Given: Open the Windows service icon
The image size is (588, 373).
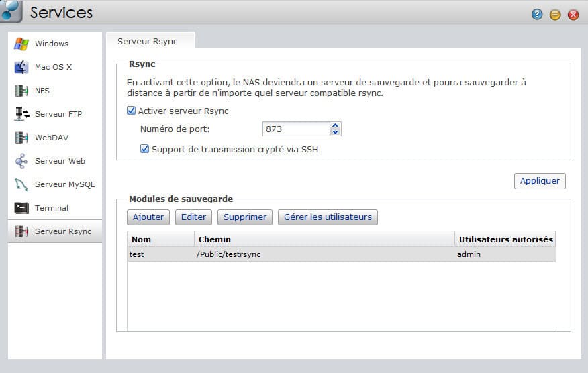Looking at the screenshot, I should pos(21,44).
